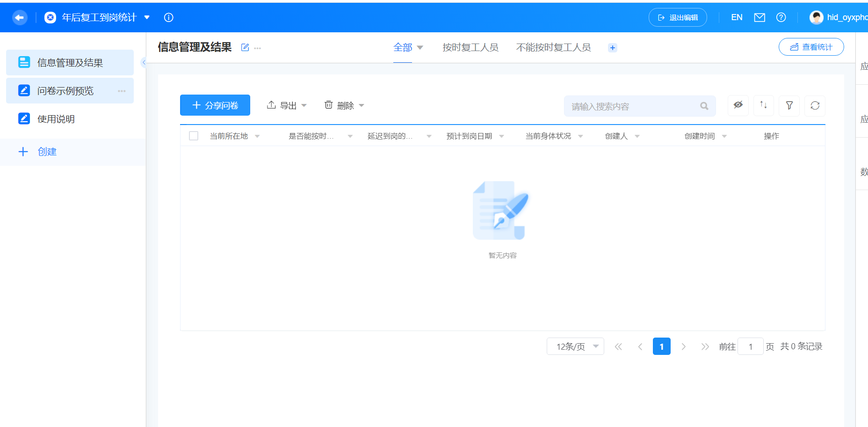
Task: Open 创建时间 column dropdown arrow
Action: [x=724, y=136]
